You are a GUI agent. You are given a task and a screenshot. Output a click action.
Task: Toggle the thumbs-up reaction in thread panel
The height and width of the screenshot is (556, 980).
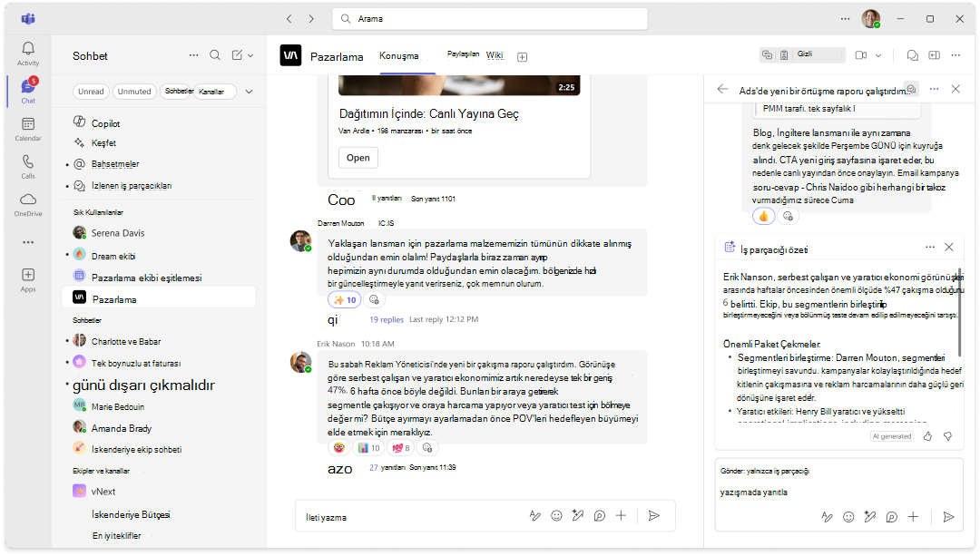point(763,217)
